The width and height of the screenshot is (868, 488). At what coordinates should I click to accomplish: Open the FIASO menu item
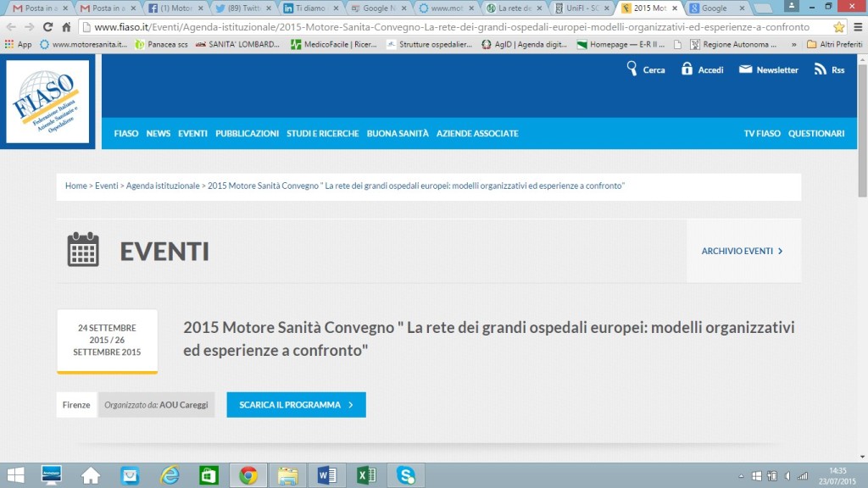tap(126, 133)
